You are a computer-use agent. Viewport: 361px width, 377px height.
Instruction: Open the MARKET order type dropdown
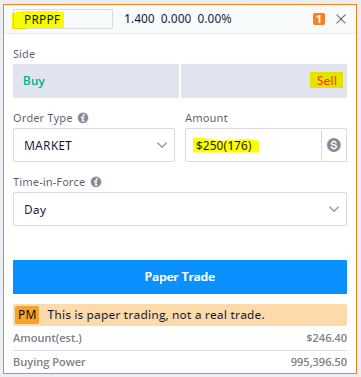coord(94,145)
